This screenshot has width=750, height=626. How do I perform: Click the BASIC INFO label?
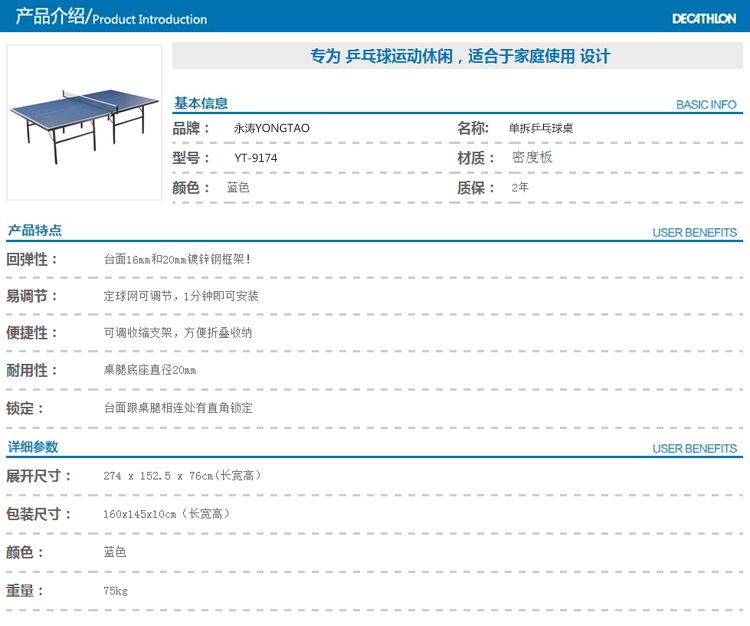(706, 105)
